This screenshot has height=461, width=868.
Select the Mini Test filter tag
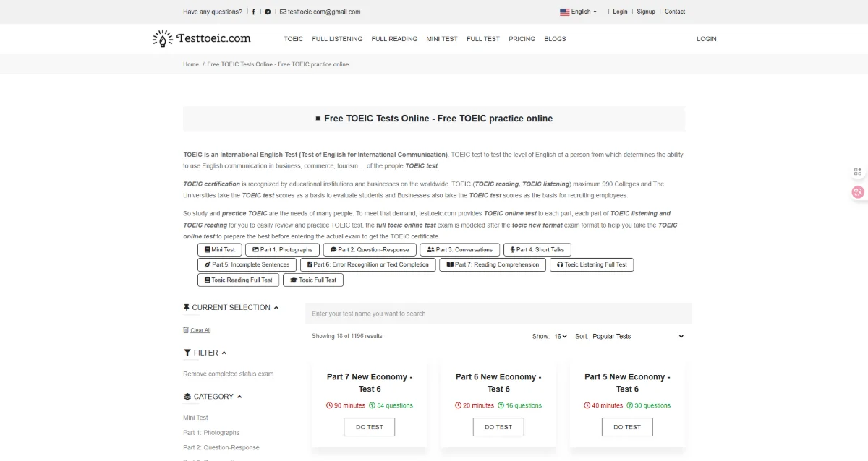pos(218,249)
